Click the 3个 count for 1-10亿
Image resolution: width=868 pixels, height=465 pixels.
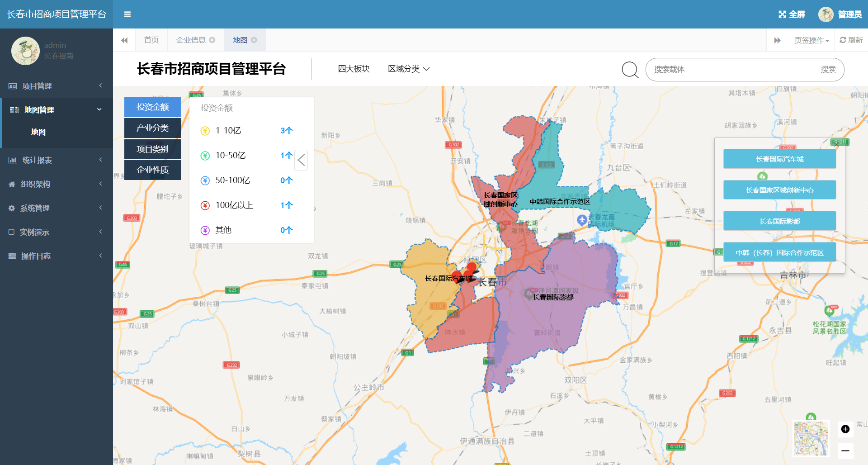287,131
